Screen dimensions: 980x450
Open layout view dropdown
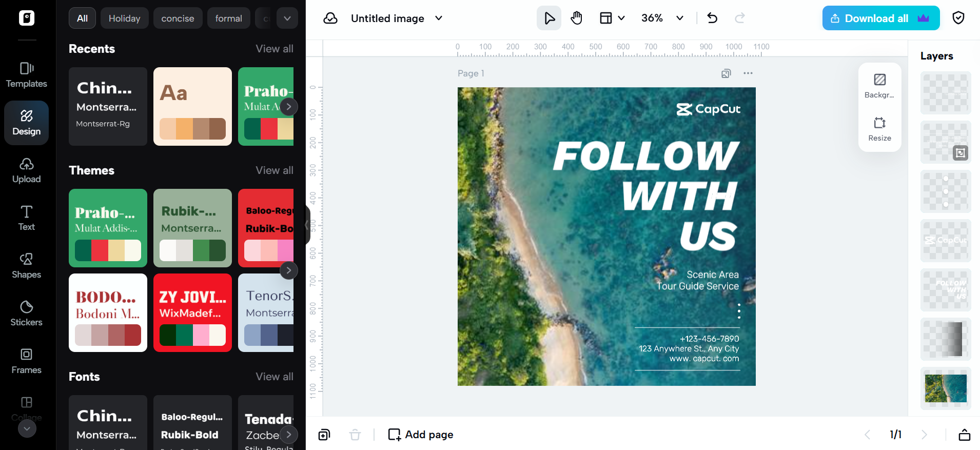[612, 18]
